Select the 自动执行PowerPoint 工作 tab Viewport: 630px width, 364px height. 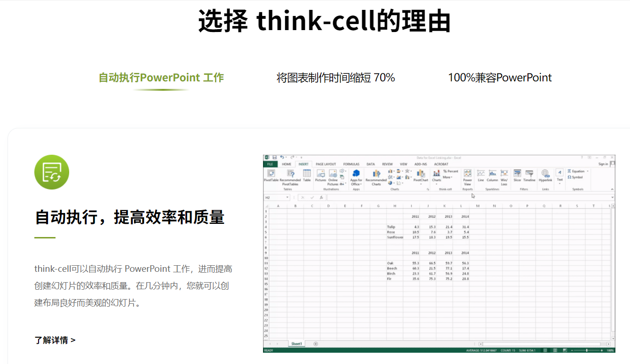[x=161, y=78]
